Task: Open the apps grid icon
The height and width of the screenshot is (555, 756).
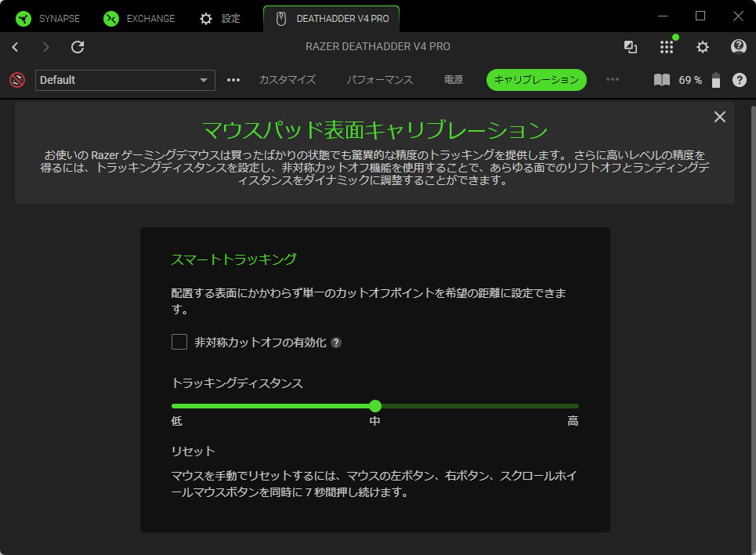Action: 667,47
